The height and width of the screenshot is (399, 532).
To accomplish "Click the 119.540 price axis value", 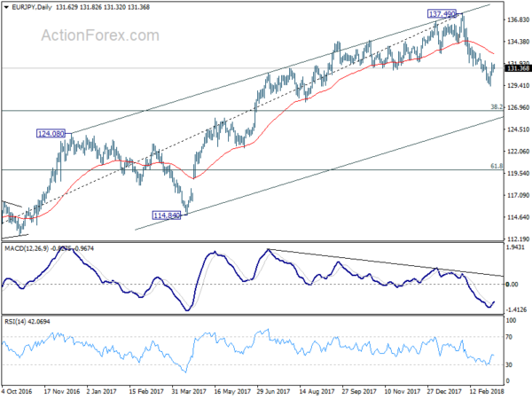I will pyautogui.click(x=518, y=174).
